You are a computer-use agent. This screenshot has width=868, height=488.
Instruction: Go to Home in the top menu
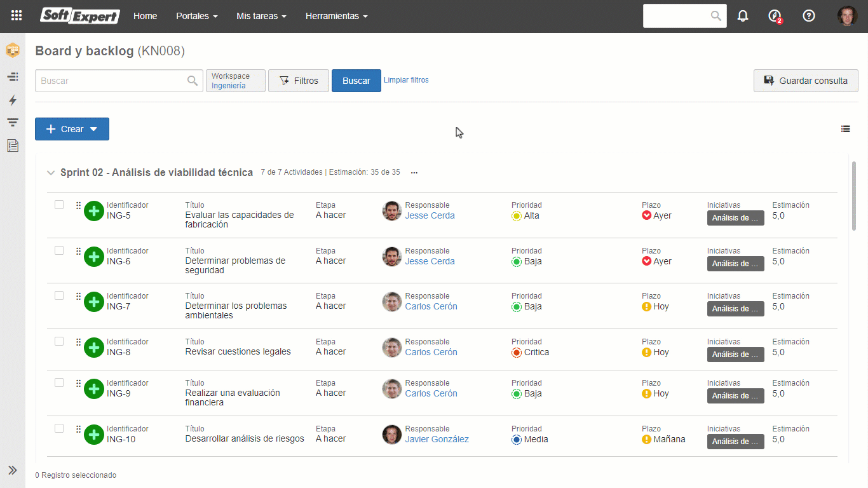(146, 16)
